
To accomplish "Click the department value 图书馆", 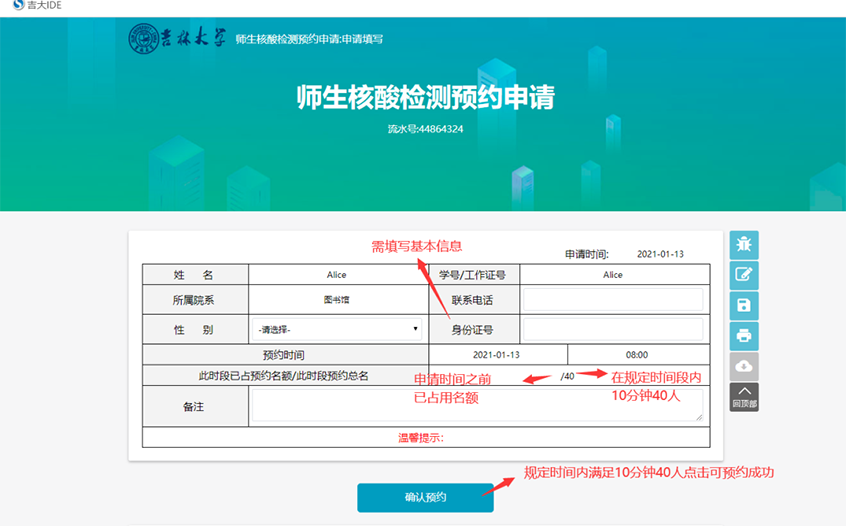I will pyautogui.click(x=337, y=299).
